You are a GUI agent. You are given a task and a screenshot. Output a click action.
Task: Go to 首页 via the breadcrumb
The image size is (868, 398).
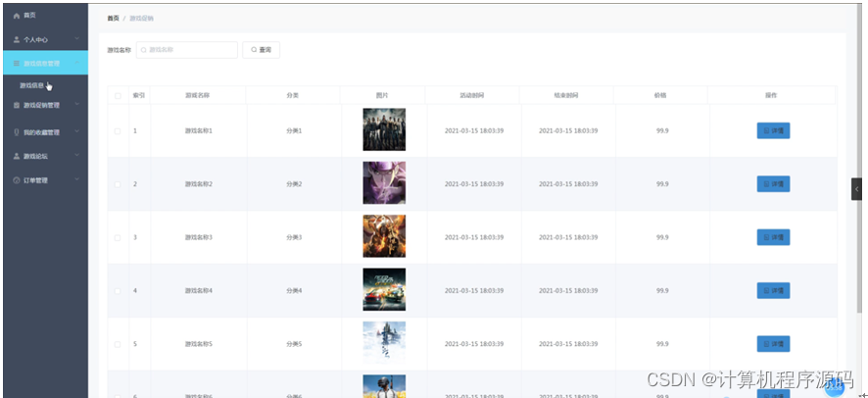pos(113,19)
